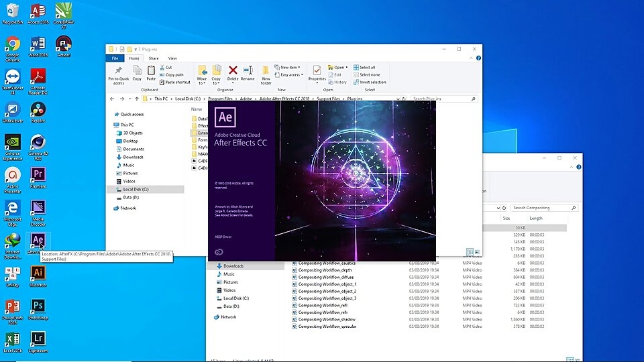Select the After Effects desktop shortcut
The image size is (644, 362).
(x=38, y=243)
